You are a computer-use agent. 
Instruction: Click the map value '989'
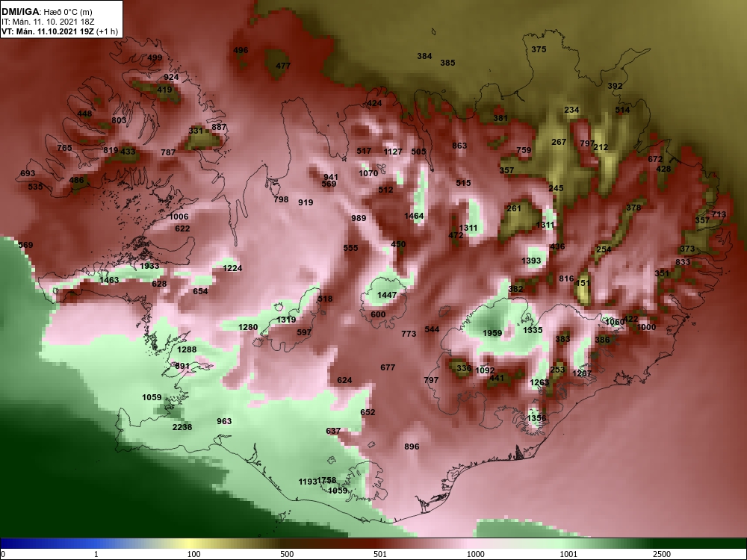coord(359,218)
